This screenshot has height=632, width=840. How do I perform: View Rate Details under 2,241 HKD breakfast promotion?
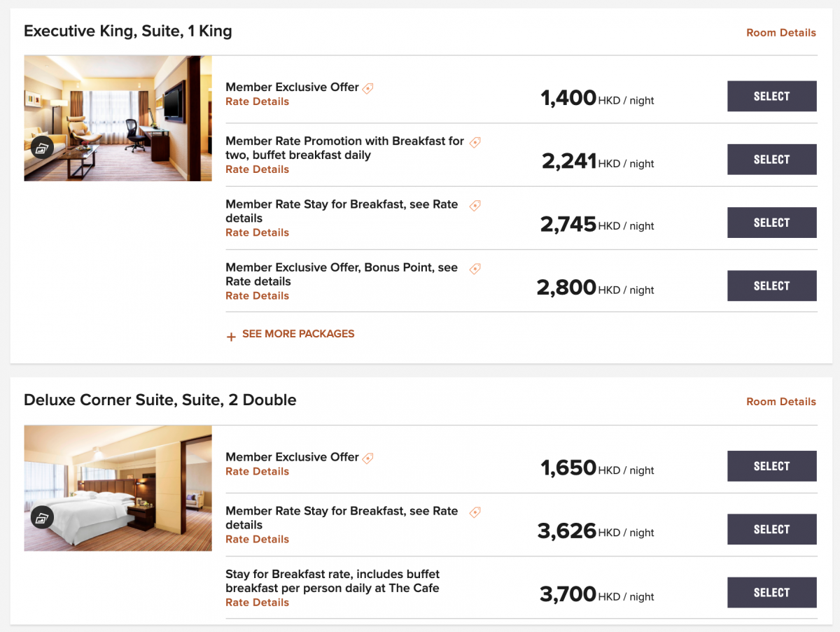click(257, 169)
